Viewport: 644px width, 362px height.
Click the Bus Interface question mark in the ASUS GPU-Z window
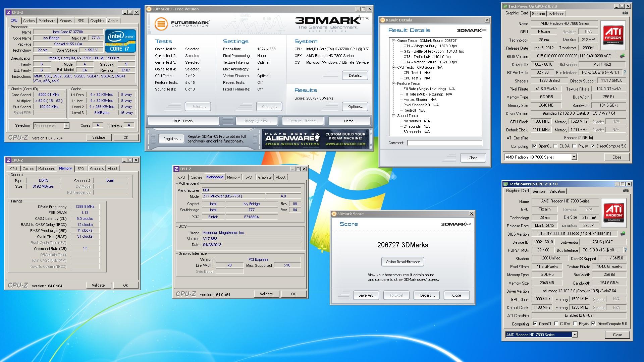point(625,250)
